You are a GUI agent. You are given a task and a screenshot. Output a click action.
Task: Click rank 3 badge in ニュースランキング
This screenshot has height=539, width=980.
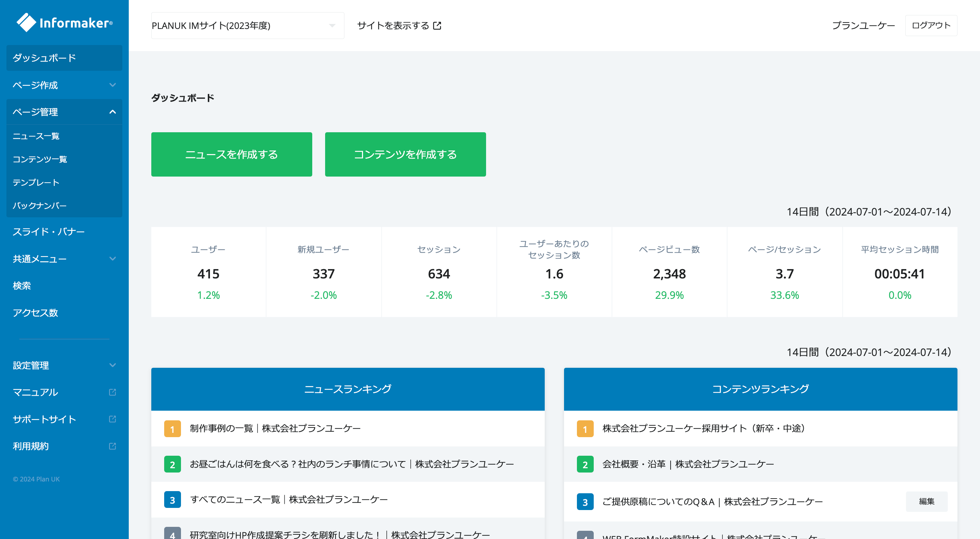pos(172,499)
